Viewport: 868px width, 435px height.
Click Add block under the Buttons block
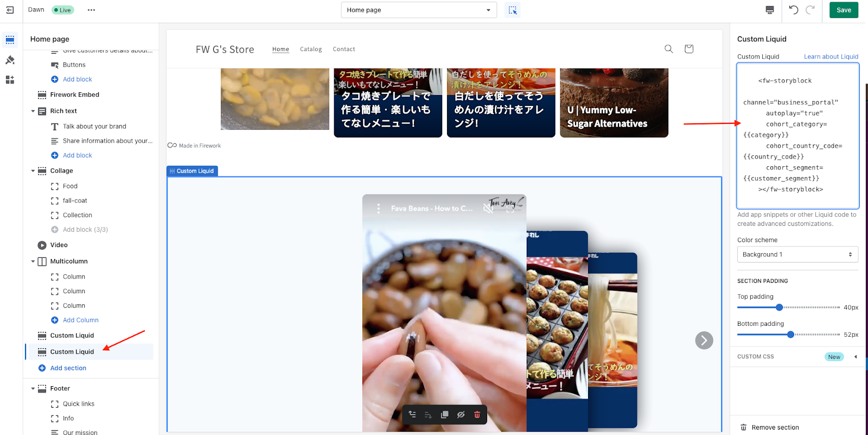click(x=77, y=79)
